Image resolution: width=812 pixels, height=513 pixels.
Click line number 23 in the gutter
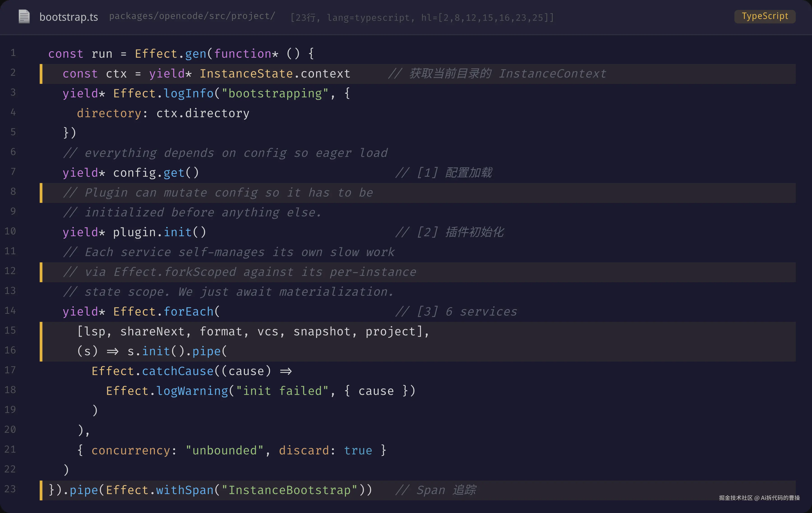[x=10, y=489]
